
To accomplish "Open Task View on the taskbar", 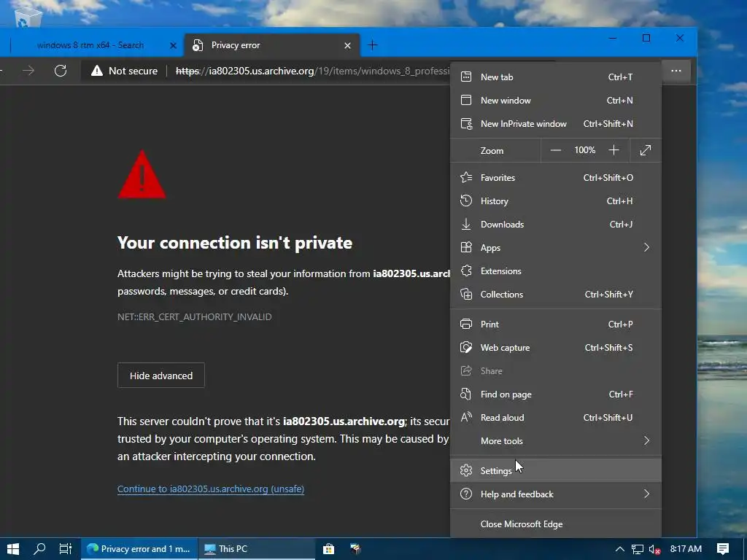I will coord(65,548).
